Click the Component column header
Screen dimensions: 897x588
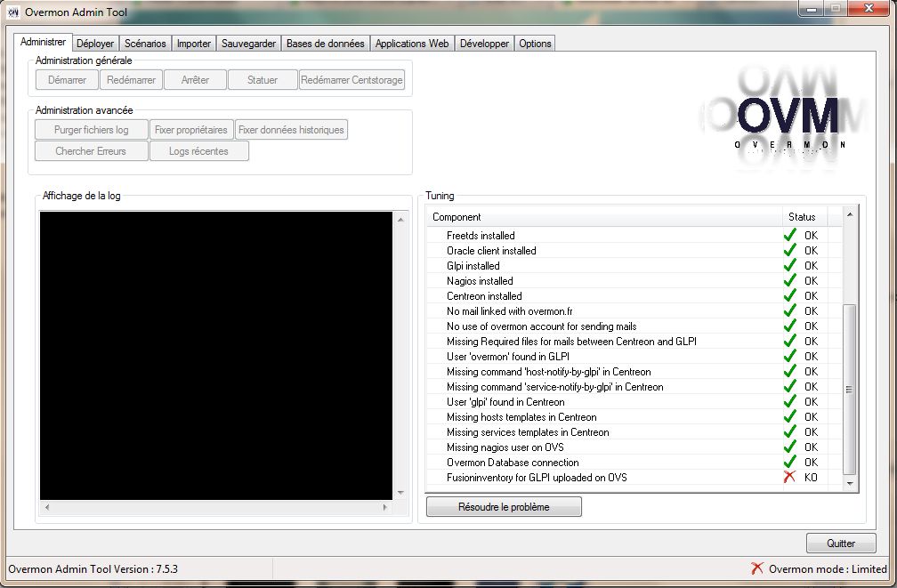click(x=604, y=217)
